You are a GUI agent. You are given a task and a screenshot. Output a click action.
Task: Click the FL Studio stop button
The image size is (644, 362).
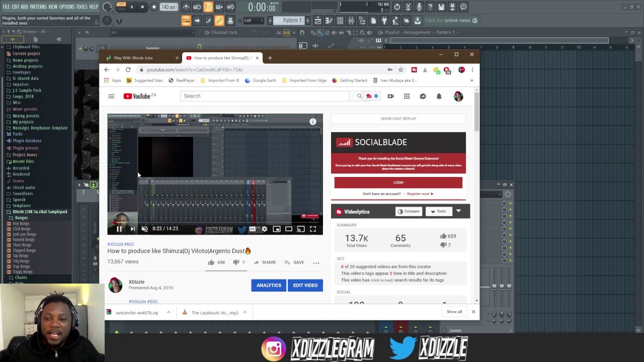pos(142,7)
